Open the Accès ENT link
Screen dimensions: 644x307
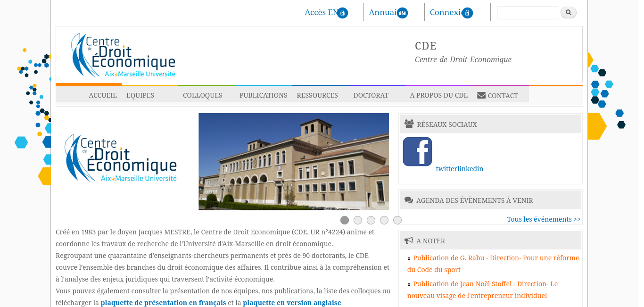[326, 12]
